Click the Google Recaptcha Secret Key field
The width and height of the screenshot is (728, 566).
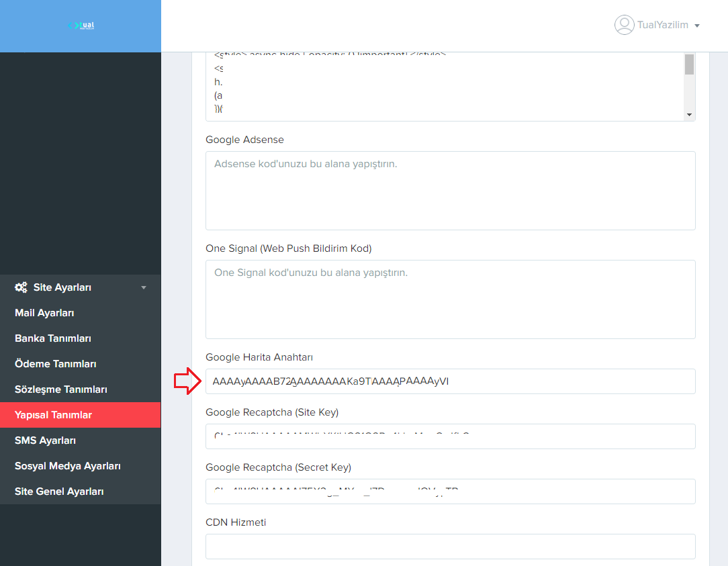click(451, 491)
